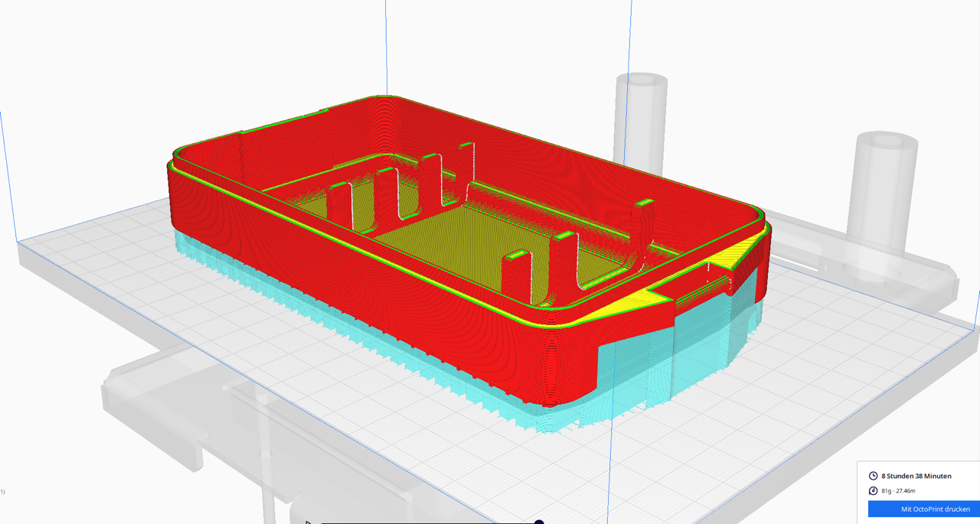
Task: Click the filament spool material icon
Action: click(874, 491)
